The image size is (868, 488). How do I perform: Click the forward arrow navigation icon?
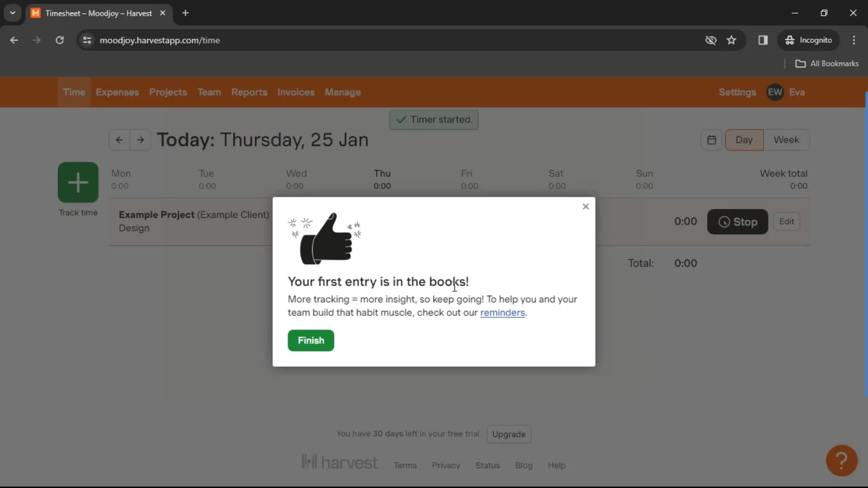(x=140, y=140)
